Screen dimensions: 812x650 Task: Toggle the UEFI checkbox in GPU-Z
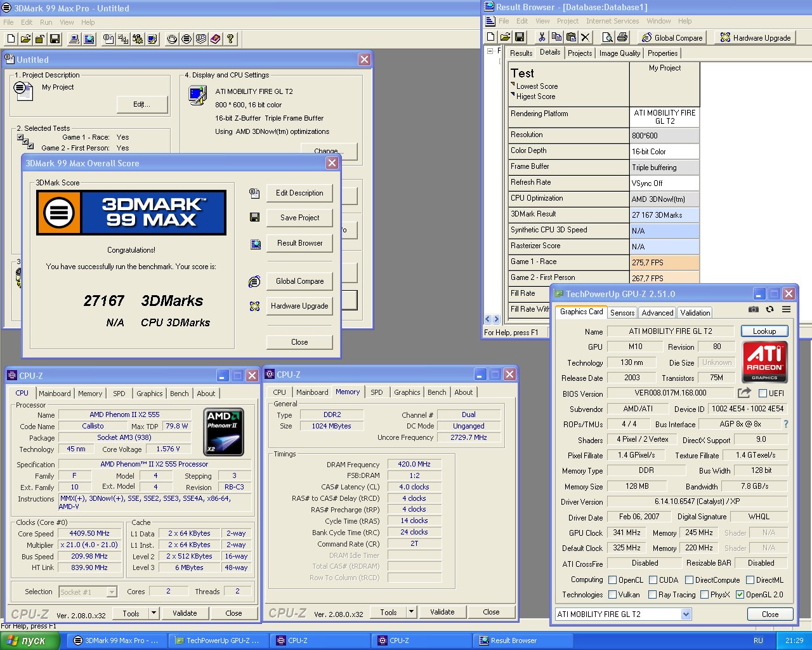(763, 394)
